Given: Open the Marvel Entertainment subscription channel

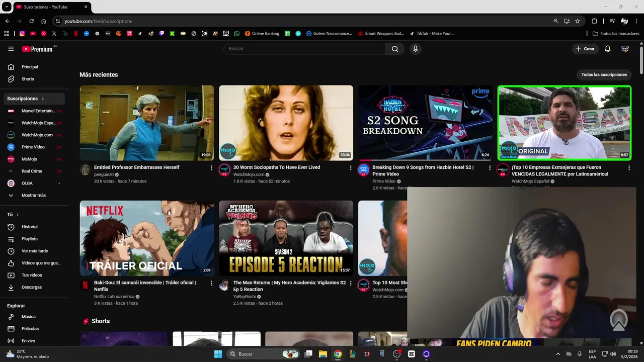Looking at the screenshot, I should [34, 111].
